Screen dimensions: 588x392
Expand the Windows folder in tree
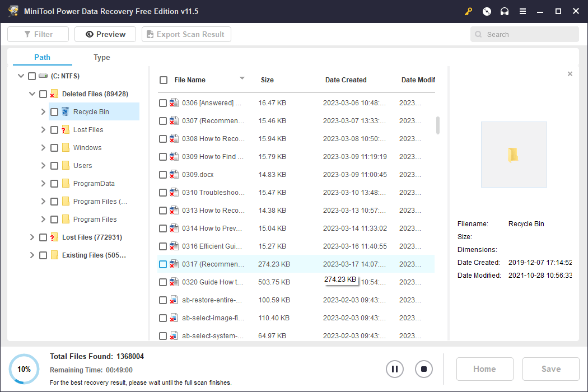click(43, 148)
